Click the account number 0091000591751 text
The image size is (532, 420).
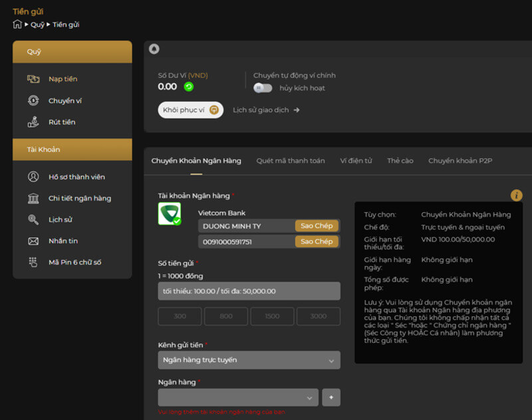click(x=227, y=242)
